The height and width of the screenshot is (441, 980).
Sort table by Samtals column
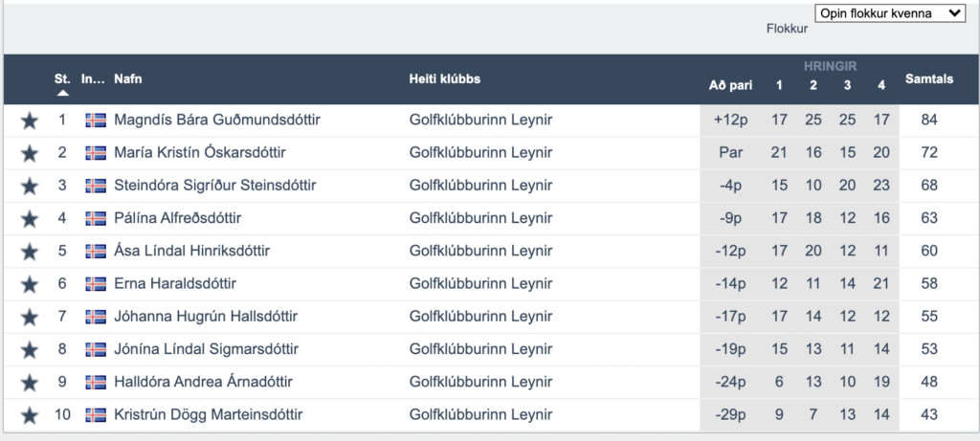pos(928,79)
